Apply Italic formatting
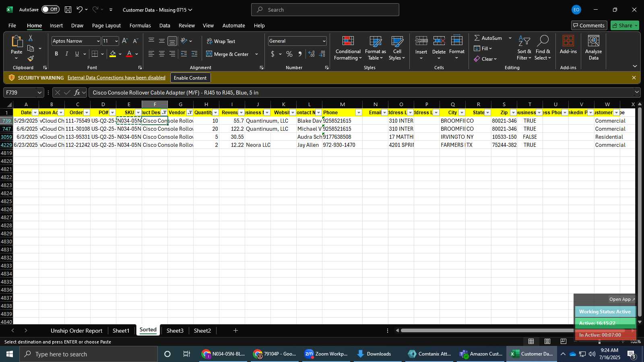 pyautogui.click(x=67, y=54)
